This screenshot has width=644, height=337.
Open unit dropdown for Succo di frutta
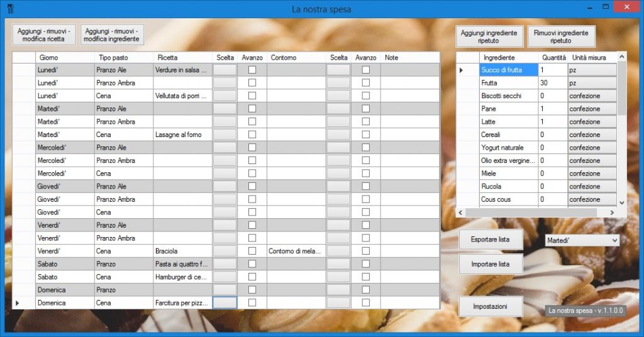(592, 70)
